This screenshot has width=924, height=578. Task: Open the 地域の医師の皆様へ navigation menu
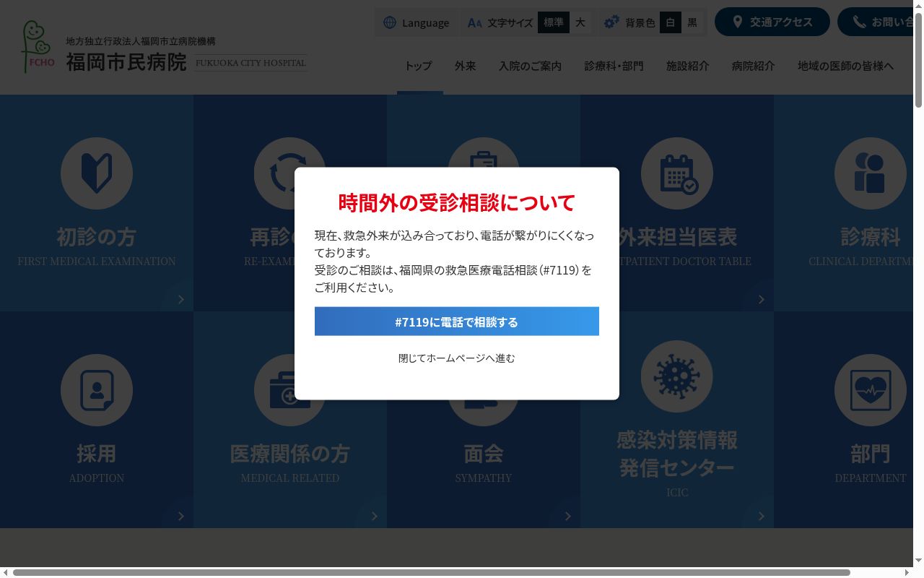click(845, 66)
